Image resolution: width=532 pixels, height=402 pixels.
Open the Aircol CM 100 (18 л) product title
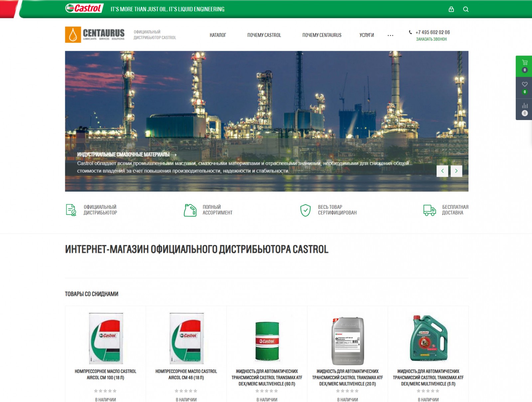(x=105, y=374)
